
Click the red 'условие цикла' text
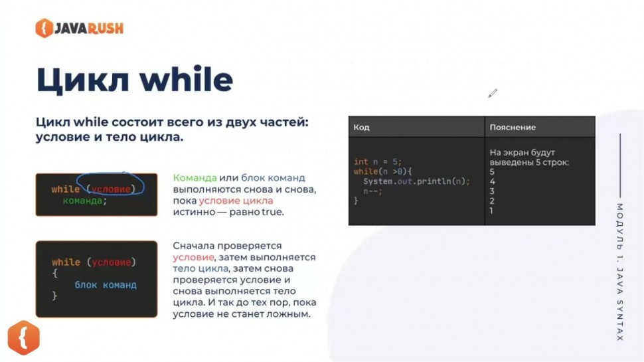point(236,201)
